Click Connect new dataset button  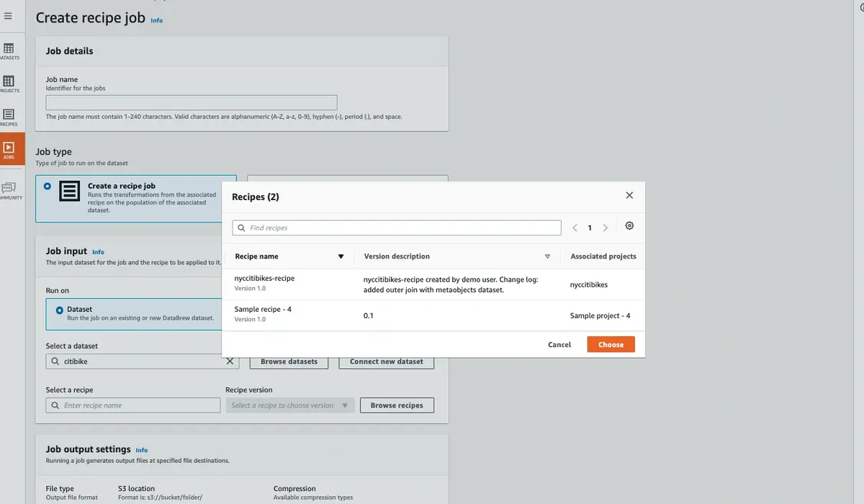tap(387, 361)
